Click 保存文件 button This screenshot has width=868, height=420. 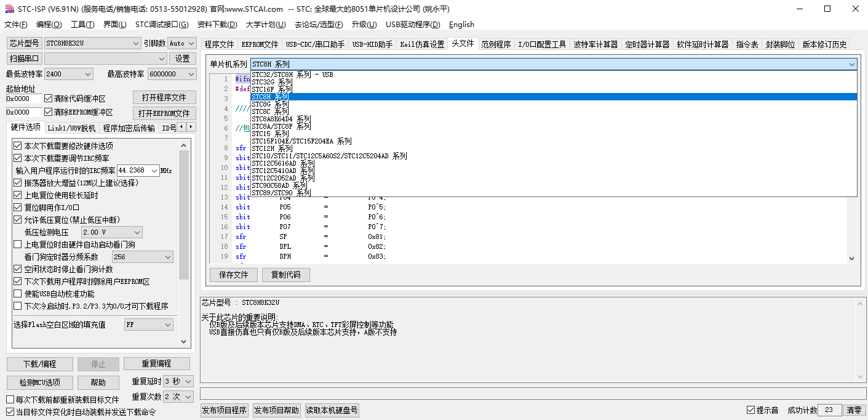[x=234, y=275]
